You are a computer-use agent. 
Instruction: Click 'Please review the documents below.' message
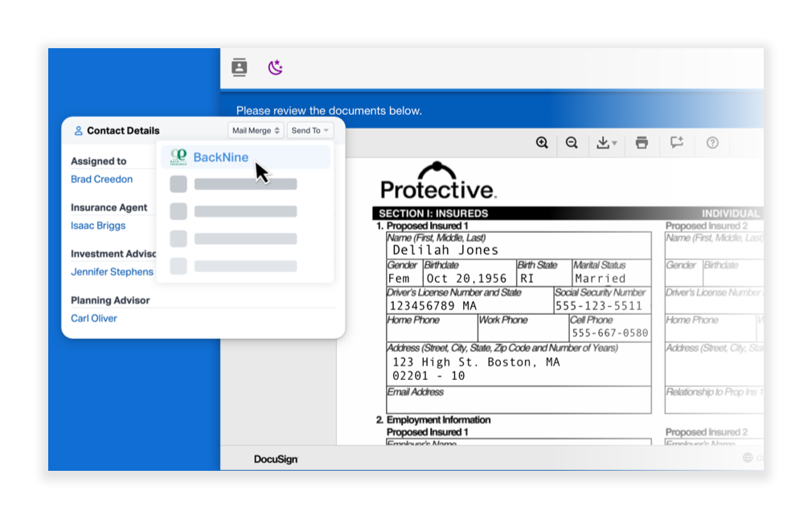coord(329,111)
